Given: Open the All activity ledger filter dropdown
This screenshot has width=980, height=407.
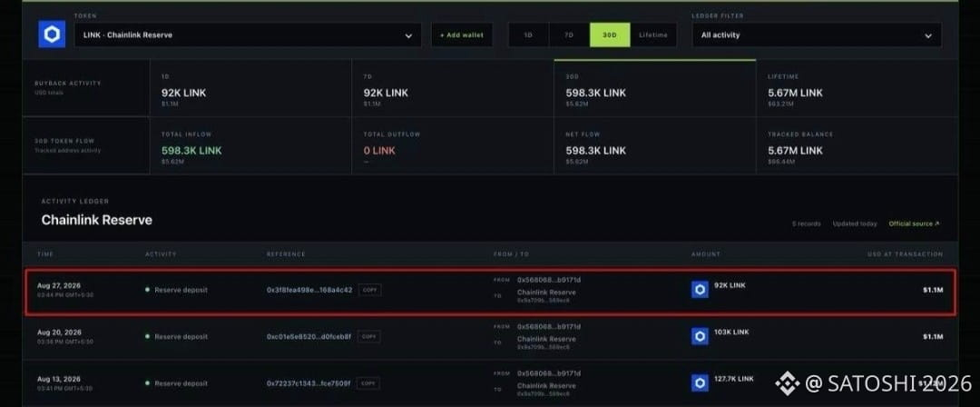Looking at the screenshot, I should [x=817, y=35].
